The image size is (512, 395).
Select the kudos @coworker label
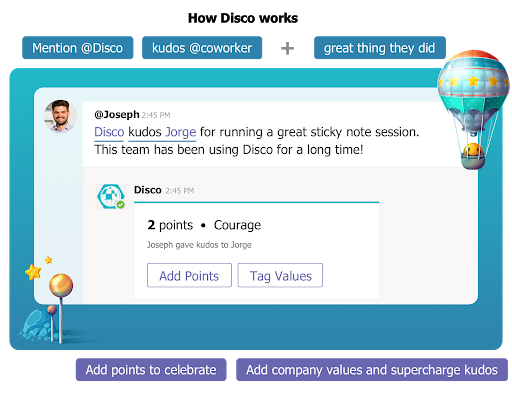tap(202, 48)
